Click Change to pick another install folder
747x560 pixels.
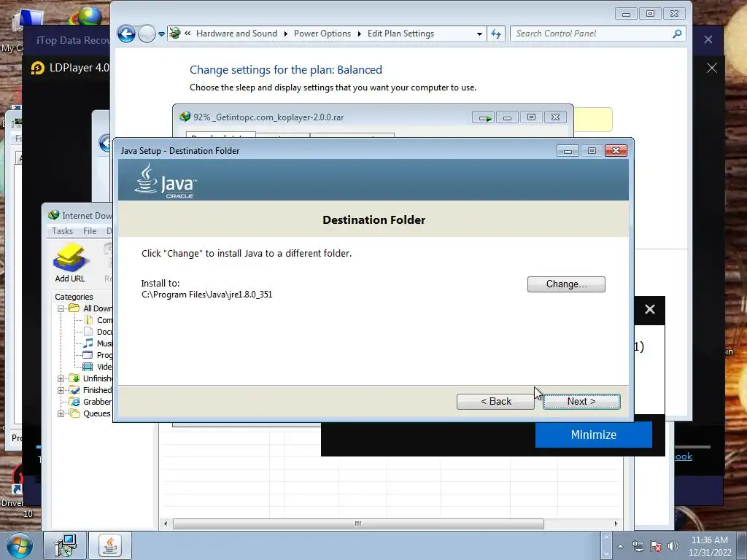tap(566, 284)
